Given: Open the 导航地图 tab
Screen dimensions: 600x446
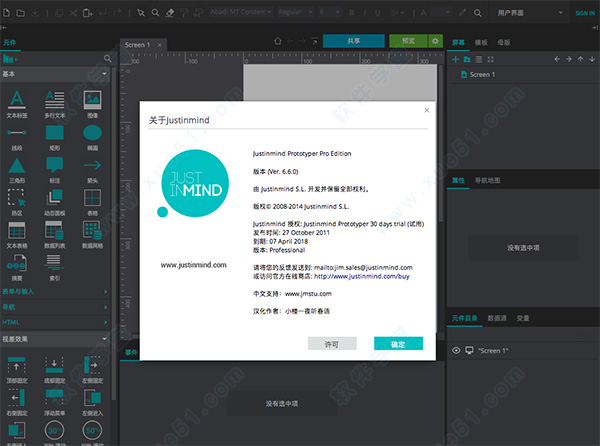Looking at the screenshot, I should 487,180.
